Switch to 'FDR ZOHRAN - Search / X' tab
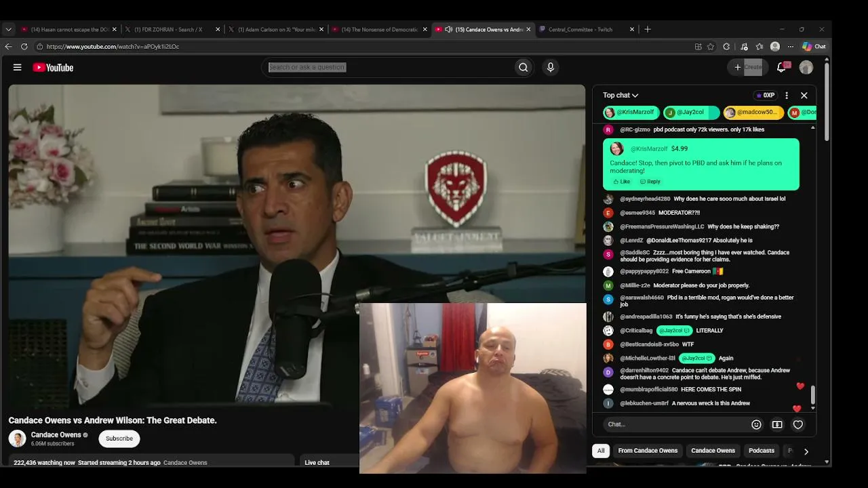The height and width of the screenshot is (488, 868). pos(172,29)
